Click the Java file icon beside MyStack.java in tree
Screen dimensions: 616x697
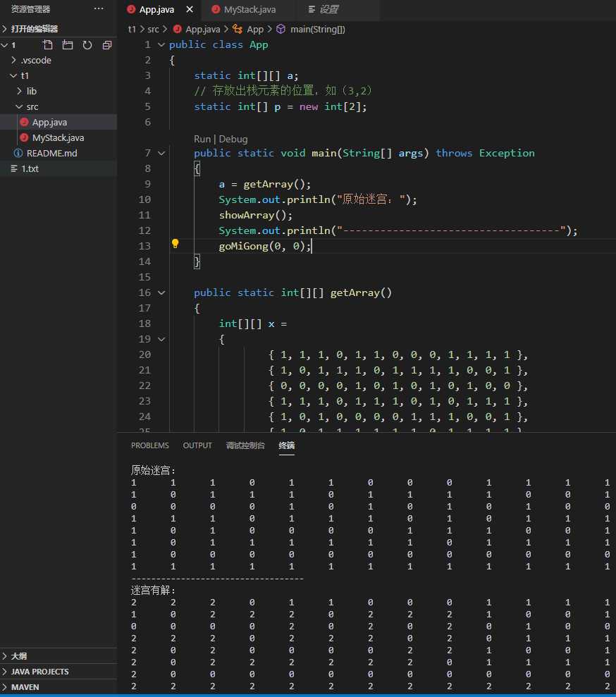[25, 138]
